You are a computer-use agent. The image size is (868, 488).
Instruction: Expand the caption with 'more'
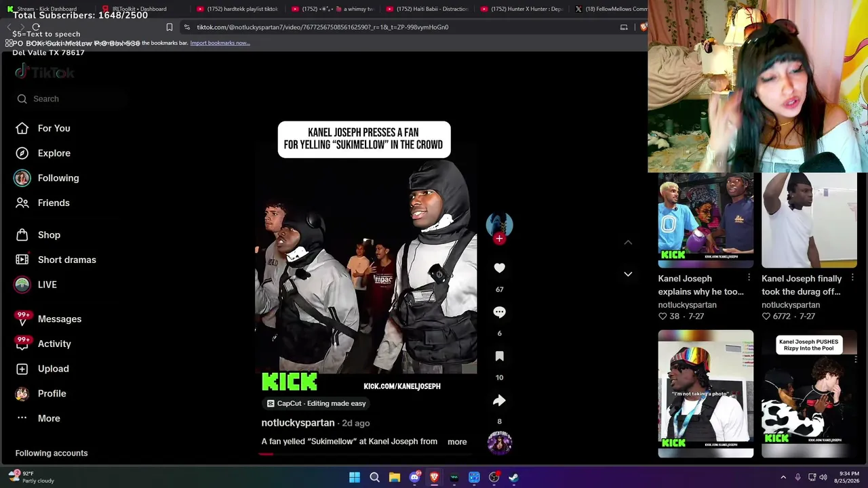[x=457, y=442]
